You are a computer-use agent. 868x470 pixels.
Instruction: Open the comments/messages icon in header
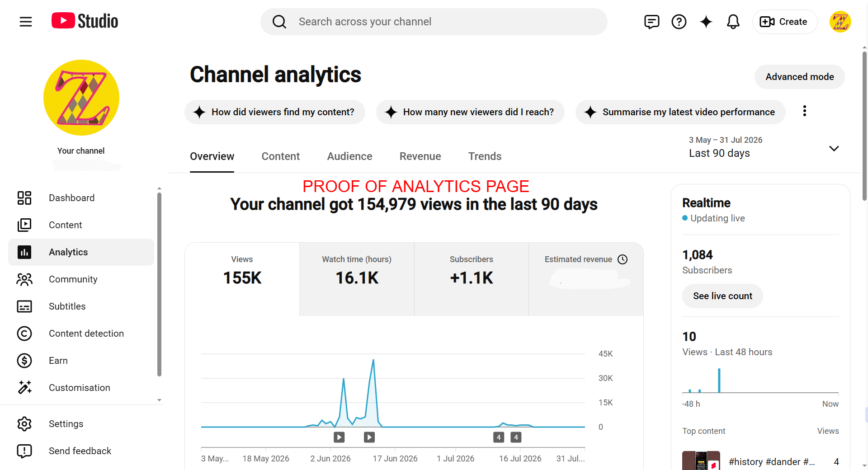click(651, 22)
